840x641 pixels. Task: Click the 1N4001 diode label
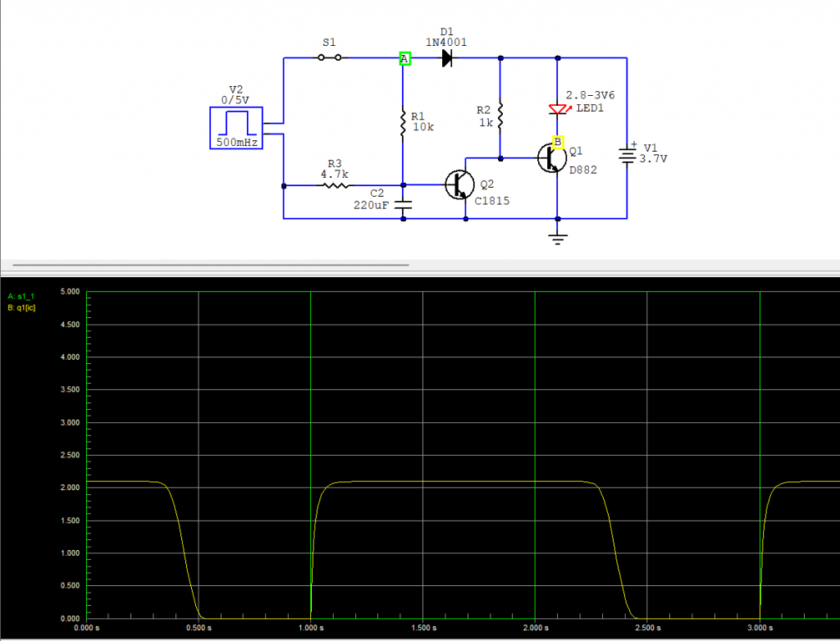446,43
